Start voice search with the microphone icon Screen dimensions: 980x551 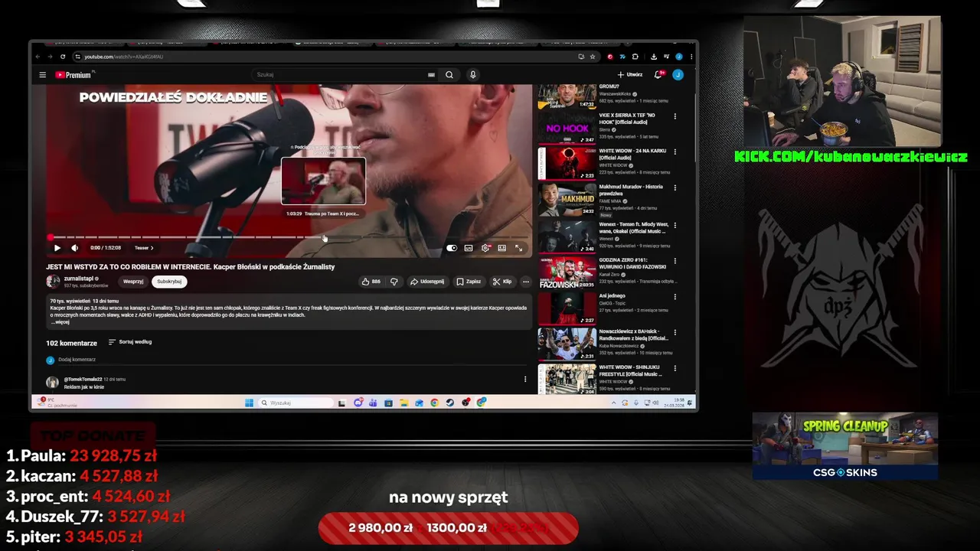(x=472, y=75)
